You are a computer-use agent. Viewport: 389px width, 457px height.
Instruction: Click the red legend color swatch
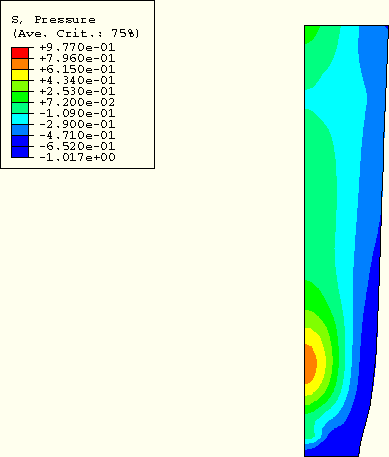click(x=20, y=53)
